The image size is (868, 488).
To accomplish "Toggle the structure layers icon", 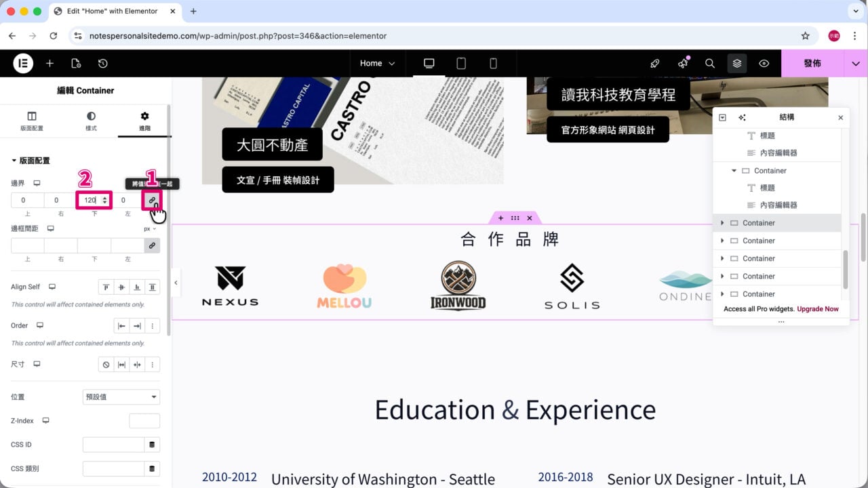I will pyautogui.click(x=737, y=63).
